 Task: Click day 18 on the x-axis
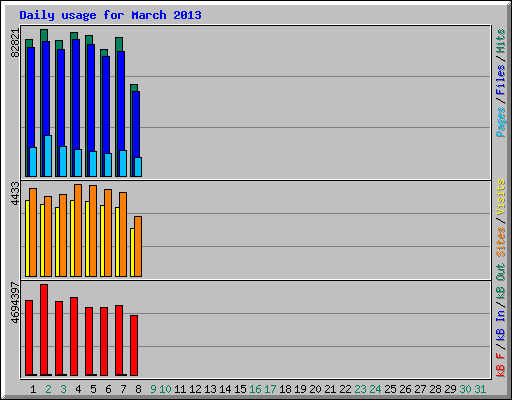point(285,389)
